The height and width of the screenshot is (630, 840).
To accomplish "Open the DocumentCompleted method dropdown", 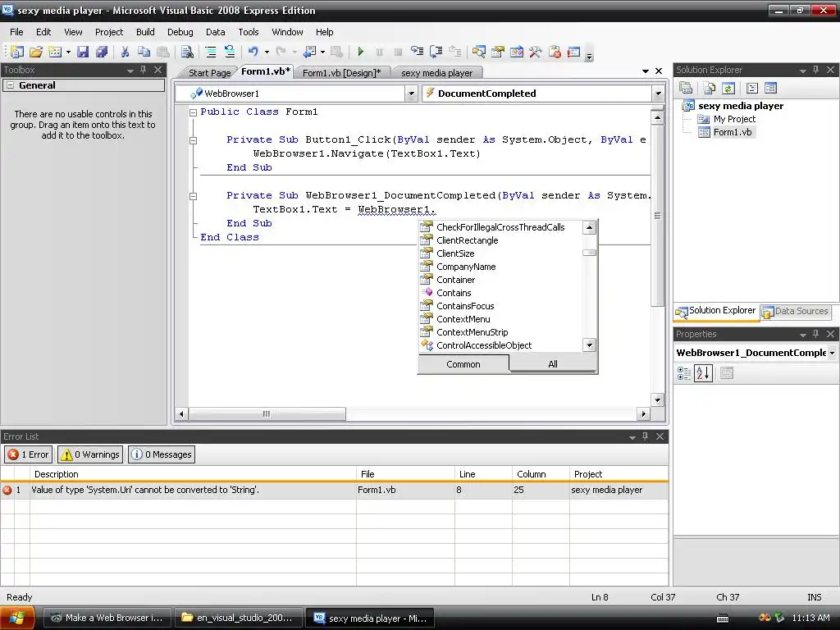I will [x=659, y=94].
